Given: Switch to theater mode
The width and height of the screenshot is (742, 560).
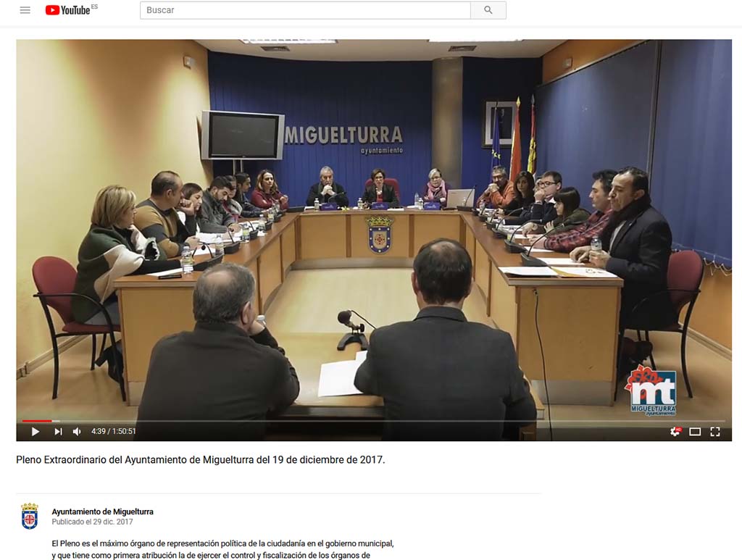Looking at the screenshot, I should (695, 431).
